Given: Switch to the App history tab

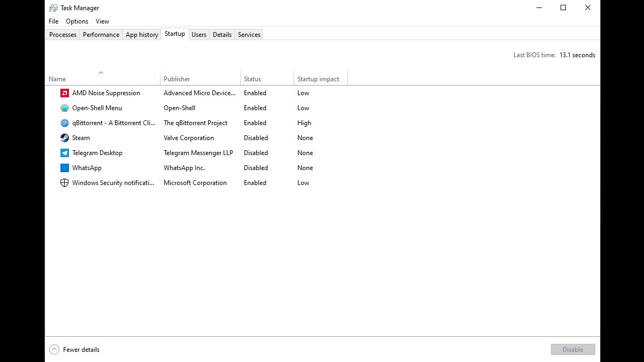Looking at the screenshot, I should click(142, 35).
